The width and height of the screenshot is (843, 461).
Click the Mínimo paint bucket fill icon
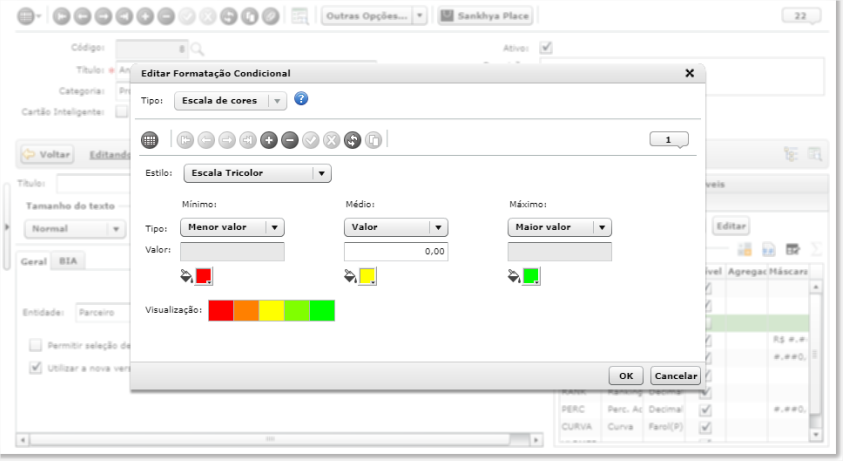pos(186,276)
